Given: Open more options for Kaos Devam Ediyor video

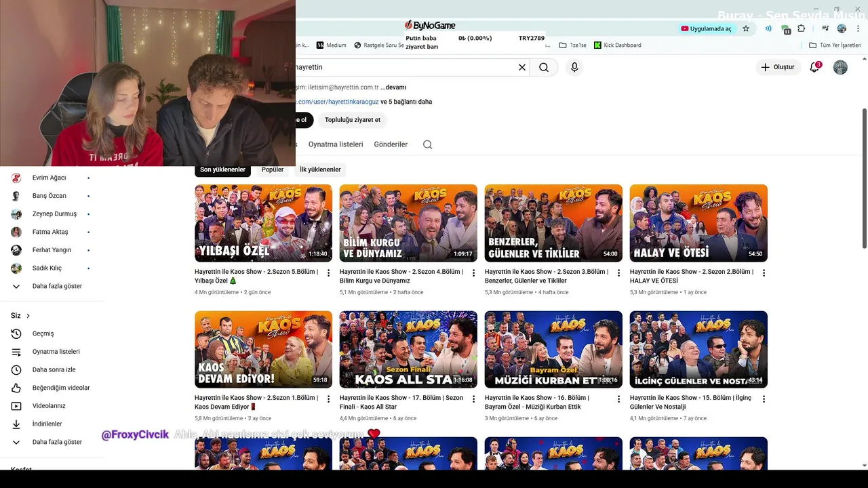Looking at the screenshot, I should (329, 399).
